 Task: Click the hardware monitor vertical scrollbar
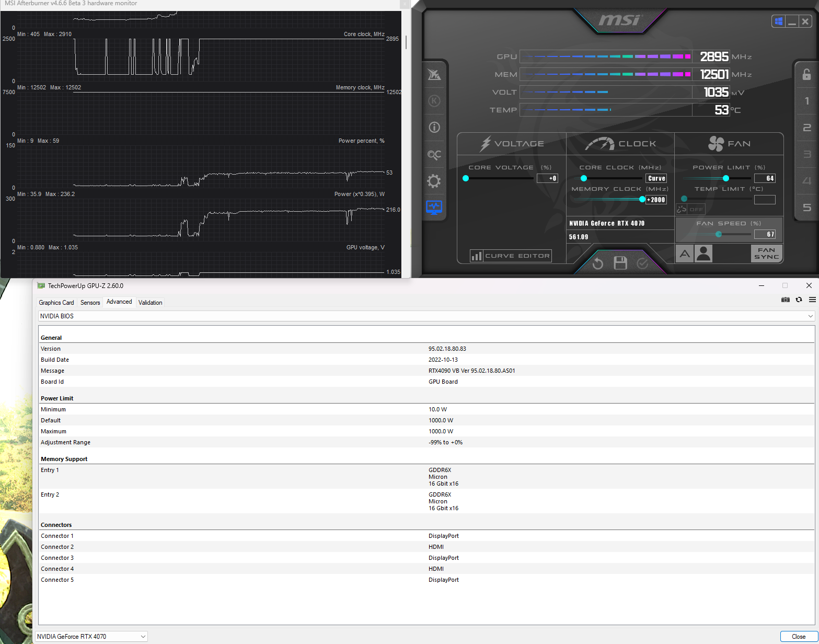click(406, 42)
